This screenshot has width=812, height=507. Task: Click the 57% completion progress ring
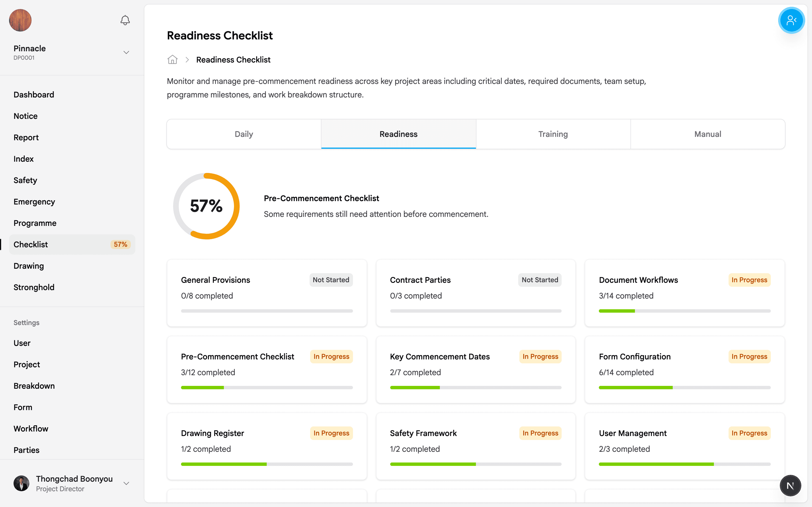[206, 206]
